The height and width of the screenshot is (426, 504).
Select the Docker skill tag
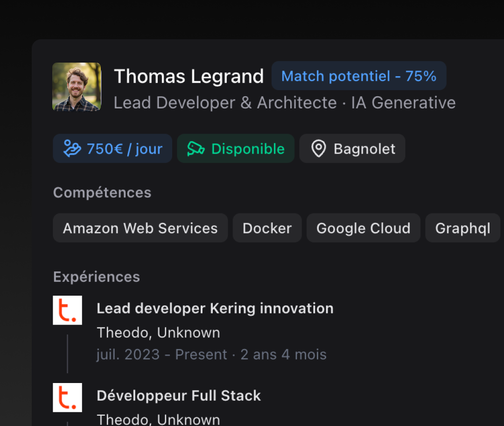[x=267, y=228]
